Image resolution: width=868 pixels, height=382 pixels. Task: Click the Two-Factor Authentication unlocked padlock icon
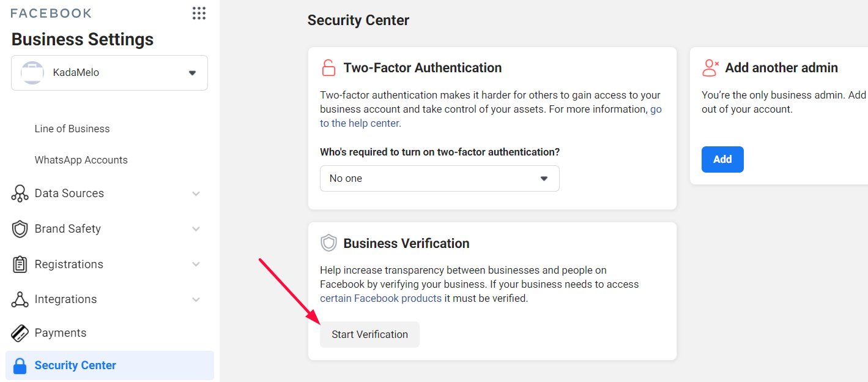[328, 67]
